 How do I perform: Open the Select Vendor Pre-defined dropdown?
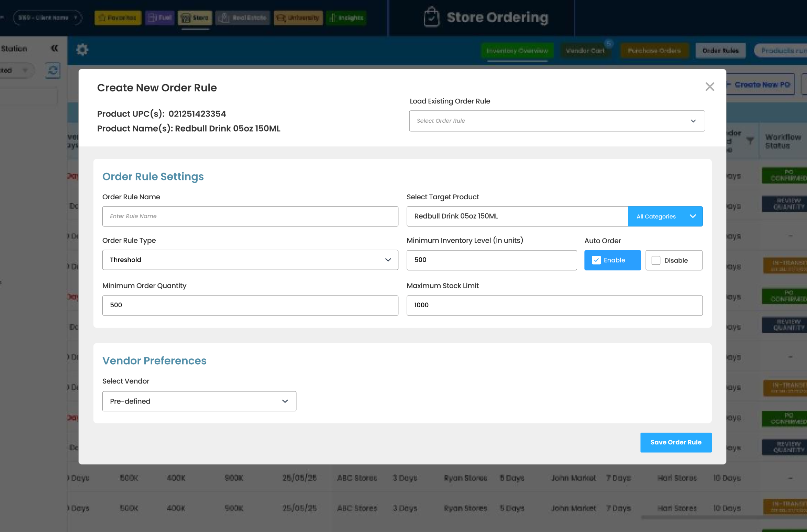tap(199, 401)
